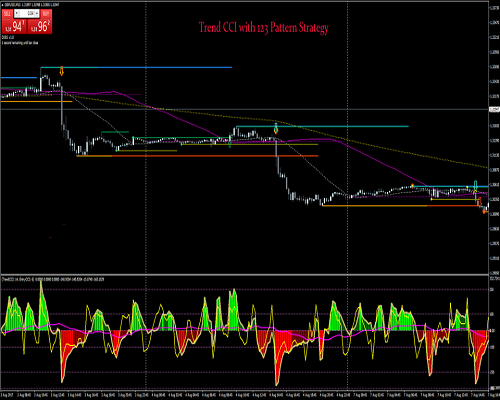Click the current price label on price scale
This screenshot has height=400, width=500.
pyautogui.click(x=494, y=109)
